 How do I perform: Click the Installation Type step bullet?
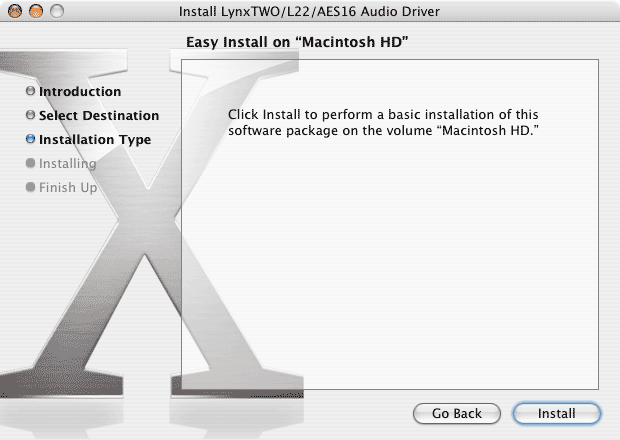[30, 140]
